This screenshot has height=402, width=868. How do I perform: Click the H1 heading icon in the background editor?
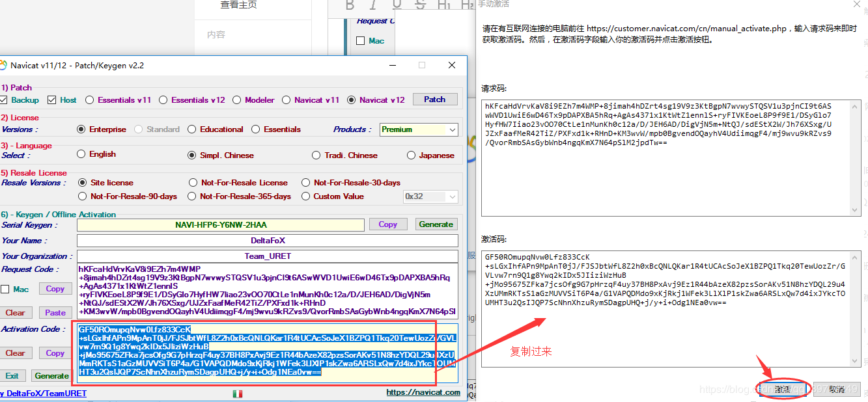click(445, 5)
